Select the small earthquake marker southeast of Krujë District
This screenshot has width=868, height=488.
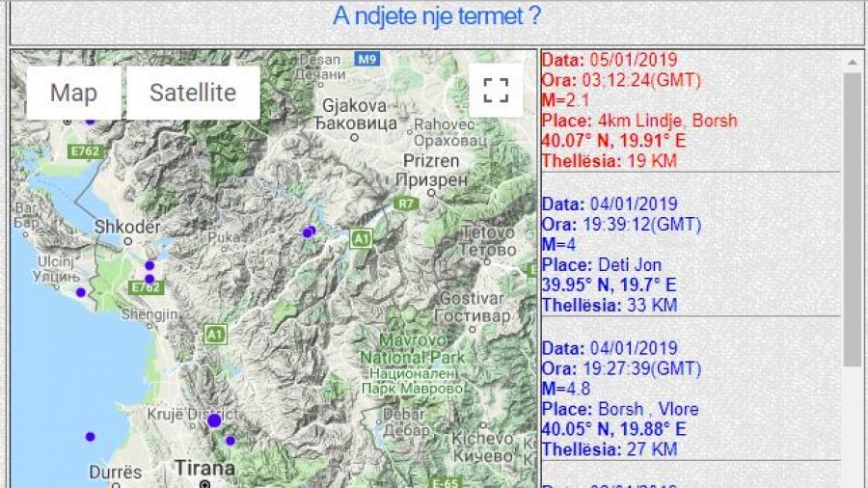(231, 441)
